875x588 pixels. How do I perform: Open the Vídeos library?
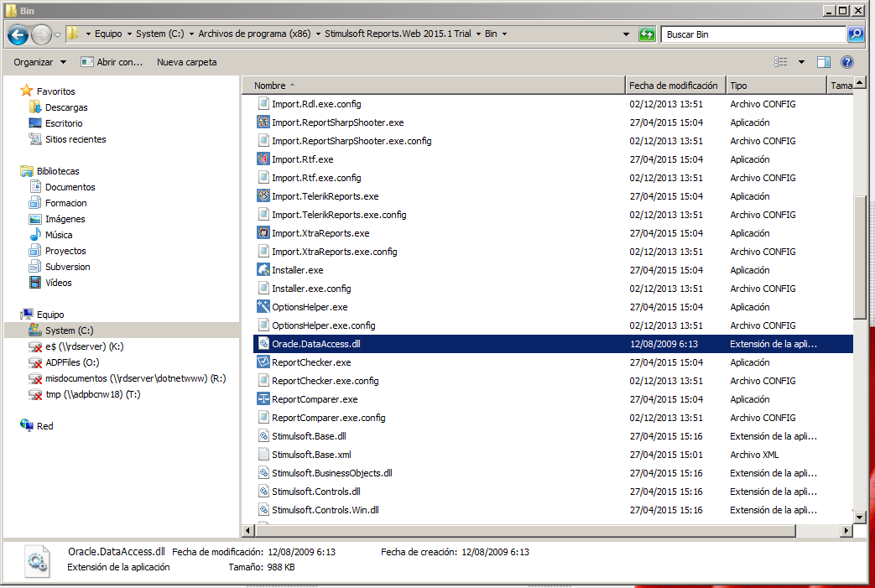(58, 283)
